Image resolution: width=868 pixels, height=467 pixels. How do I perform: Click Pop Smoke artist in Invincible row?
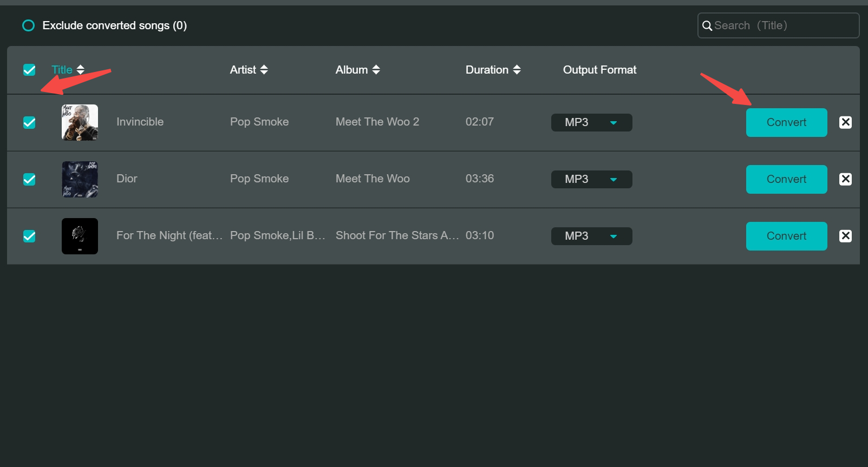click(x=259, y=122)
